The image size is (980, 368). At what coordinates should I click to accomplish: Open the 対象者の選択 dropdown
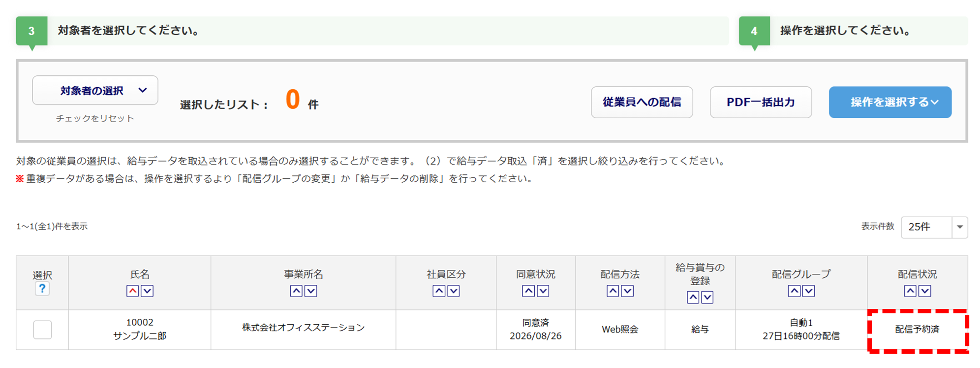coord(95,90)
